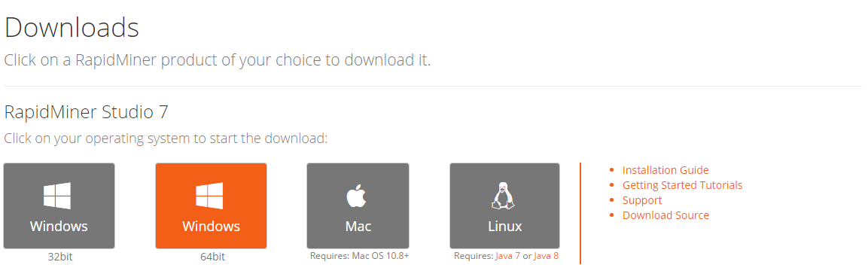Click the bullet beside Installation Guide
The image size is (868, 274).
pyautogui.click(x=612, y=170)
